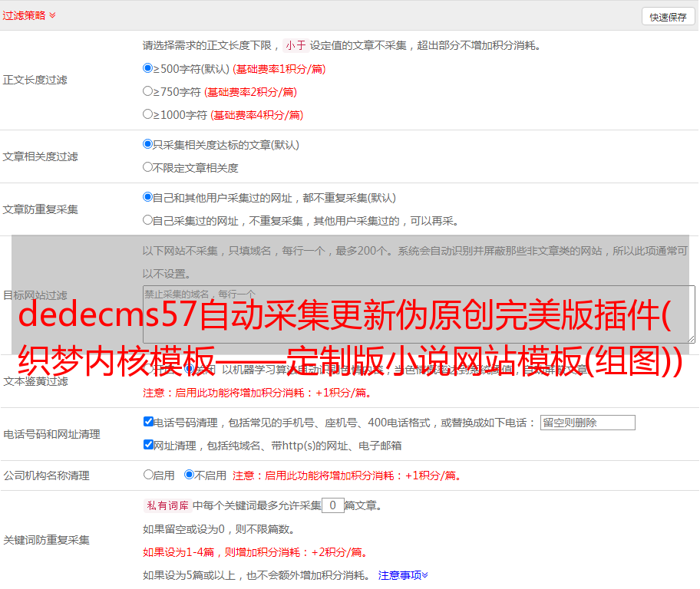Click the 文章相关度过滤 label

pos(40,156)
